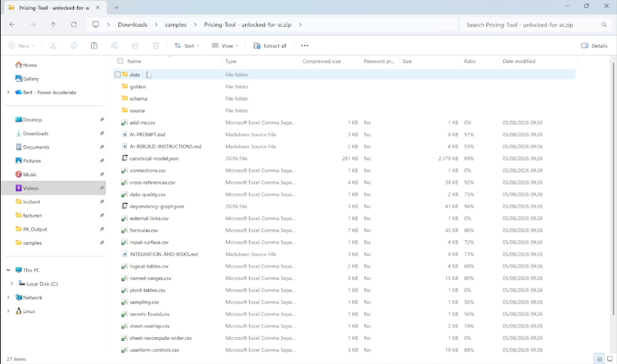Select the userform-controls.csv file
The height and width of the screenshot is (364, 617).
154,350
